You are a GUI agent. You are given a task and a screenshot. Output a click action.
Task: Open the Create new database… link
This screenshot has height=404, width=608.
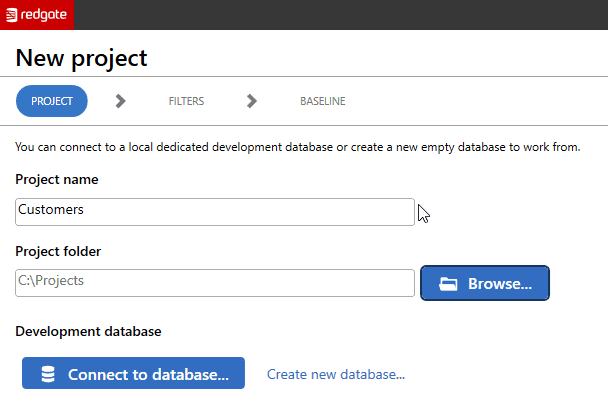(x=336, y=374)
